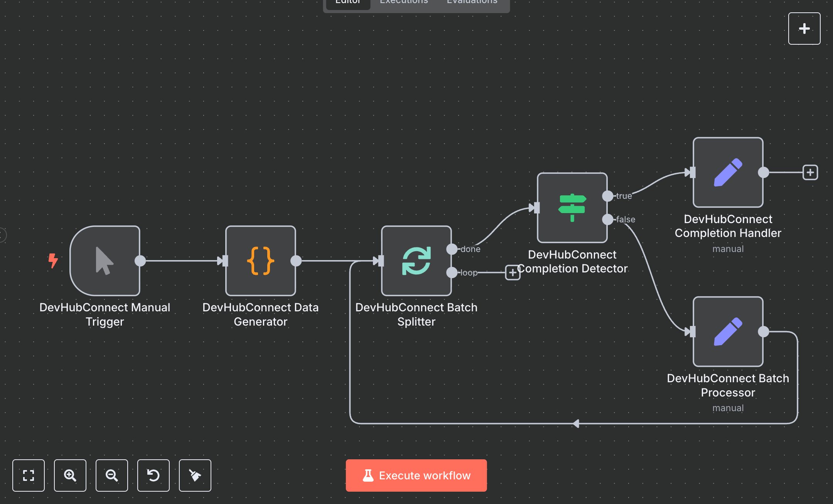This screenshot has width=833, height=504.
Task: Execute the workflow
Action: click(416, 475)
